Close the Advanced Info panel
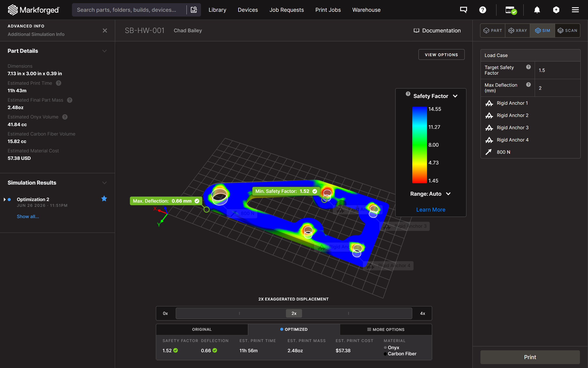Screen dimensions: 588x368 point(105,30)
